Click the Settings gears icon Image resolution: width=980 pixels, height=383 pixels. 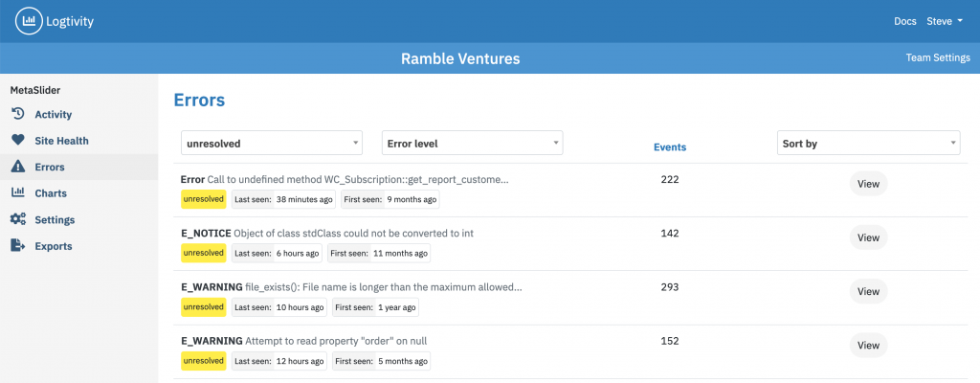click(18, 219)
